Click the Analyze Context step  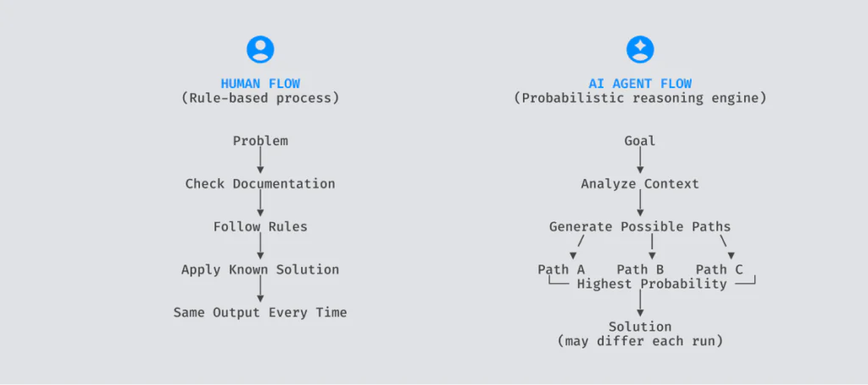[640, 184]
